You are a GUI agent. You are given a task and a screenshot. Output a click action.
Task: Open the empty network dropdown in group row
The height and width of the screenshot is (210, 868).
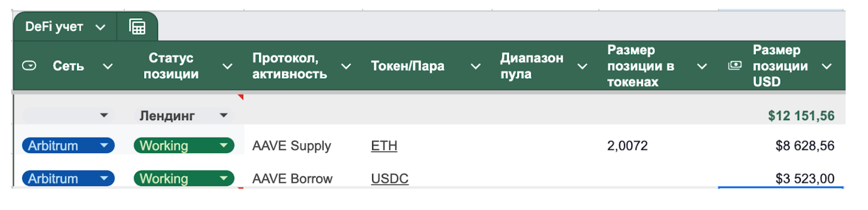click(x=104, y=115)
